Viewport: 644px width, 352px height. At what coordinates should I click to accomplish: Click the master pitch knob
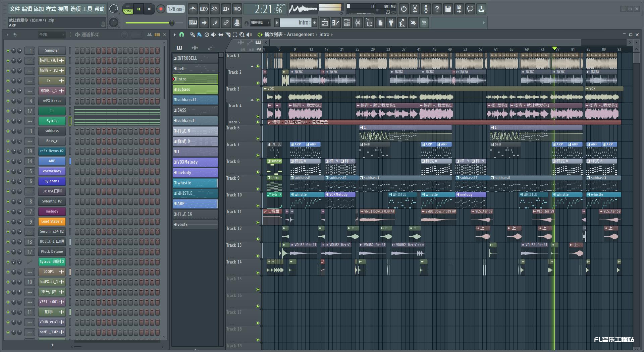click(x=114, y=22)
